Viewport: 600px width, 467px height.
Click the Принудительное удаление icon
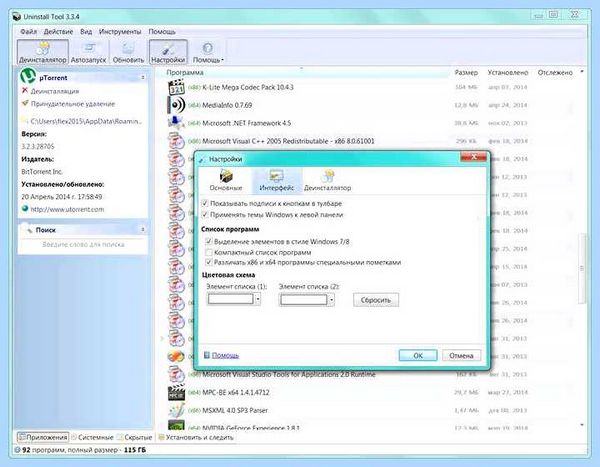[25, 103]
